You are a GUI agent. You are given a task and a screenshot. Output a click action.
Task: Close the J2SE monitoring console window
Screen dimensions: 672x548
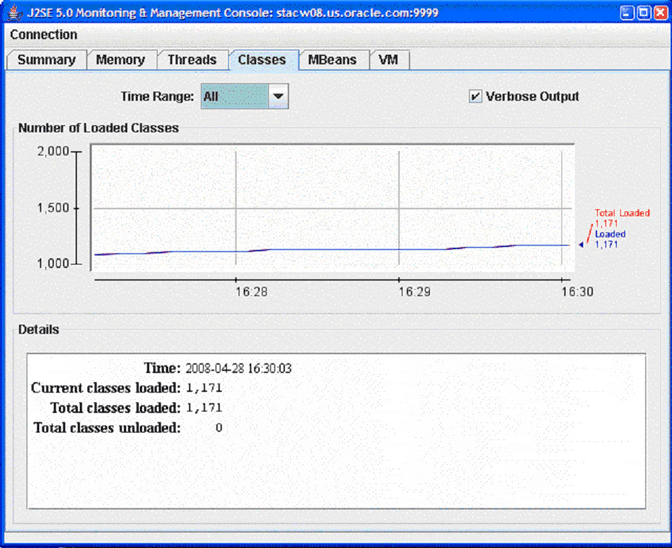point(657,12)
